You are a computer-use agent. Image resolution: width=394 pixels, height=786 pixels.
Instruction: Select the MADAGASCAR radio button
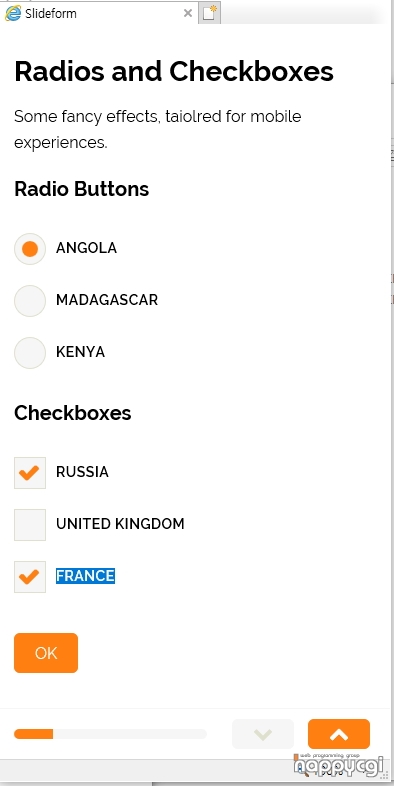(30, 301)
